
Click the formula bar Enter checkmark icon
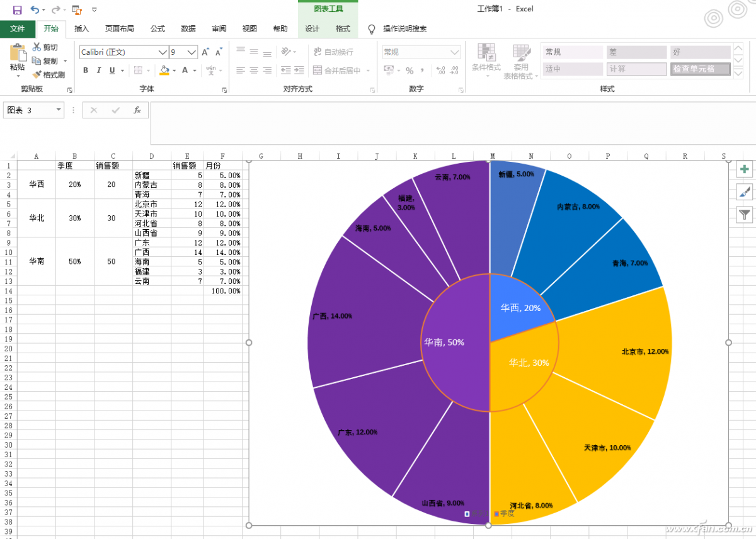point(115,110)
